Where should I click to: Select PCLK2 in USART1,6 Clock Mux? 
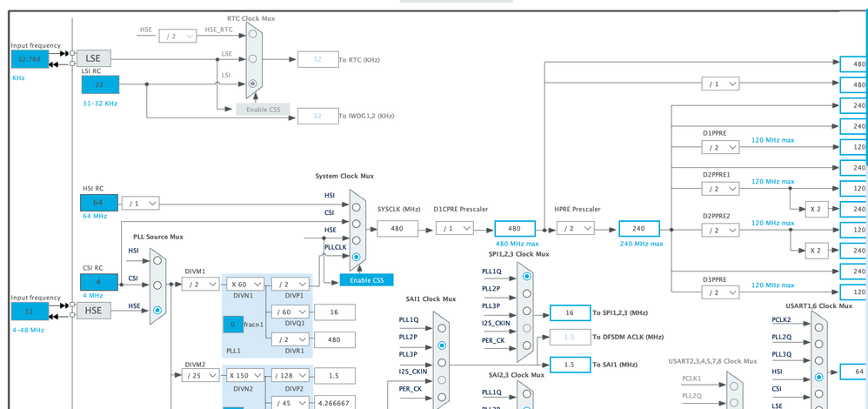click(818, 327)
